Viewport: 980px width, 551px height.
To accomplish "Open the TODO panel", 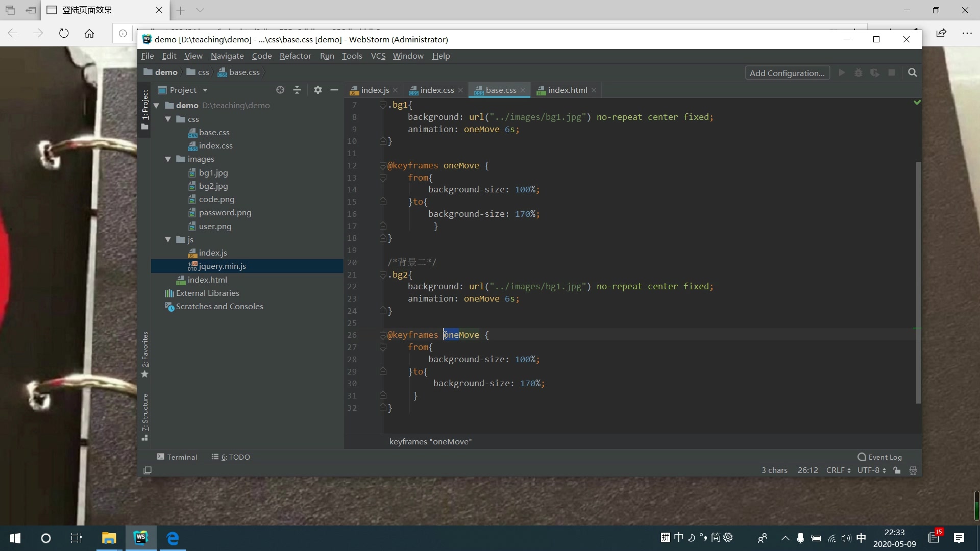I will coord(235,457).
